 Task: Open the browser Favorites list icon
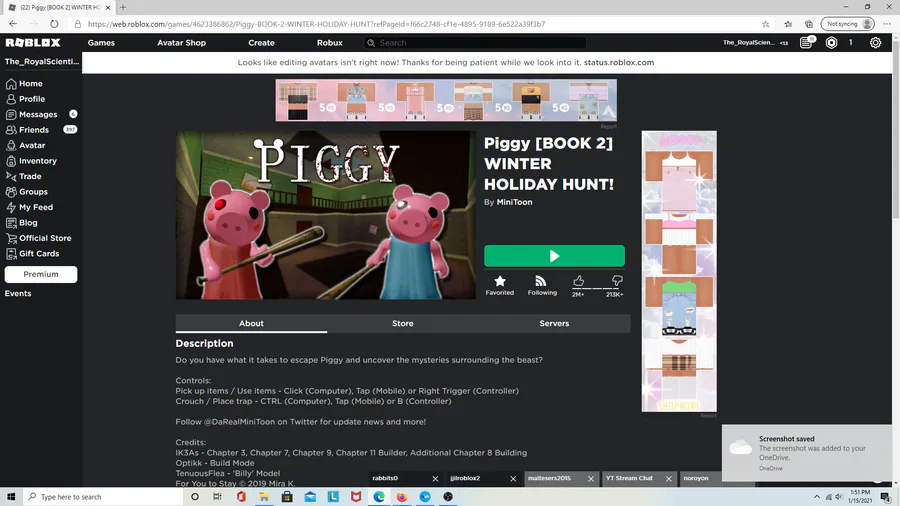click(x=788, y=24)
